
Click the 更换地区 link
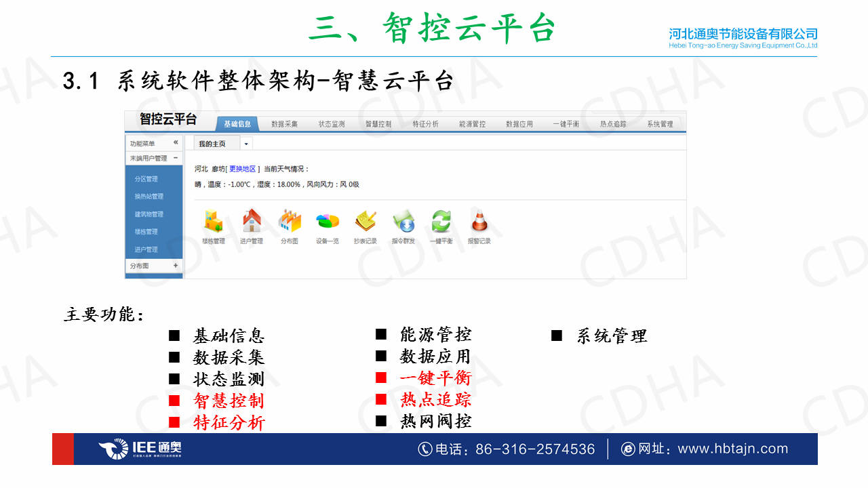pos(242,169)
